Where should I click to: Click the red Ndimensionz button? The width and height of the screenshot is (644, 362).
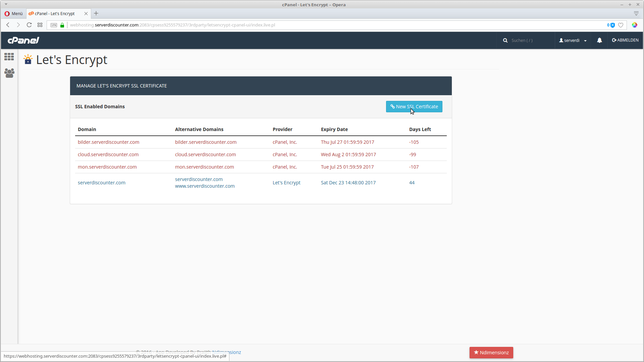tap(491, 353)
